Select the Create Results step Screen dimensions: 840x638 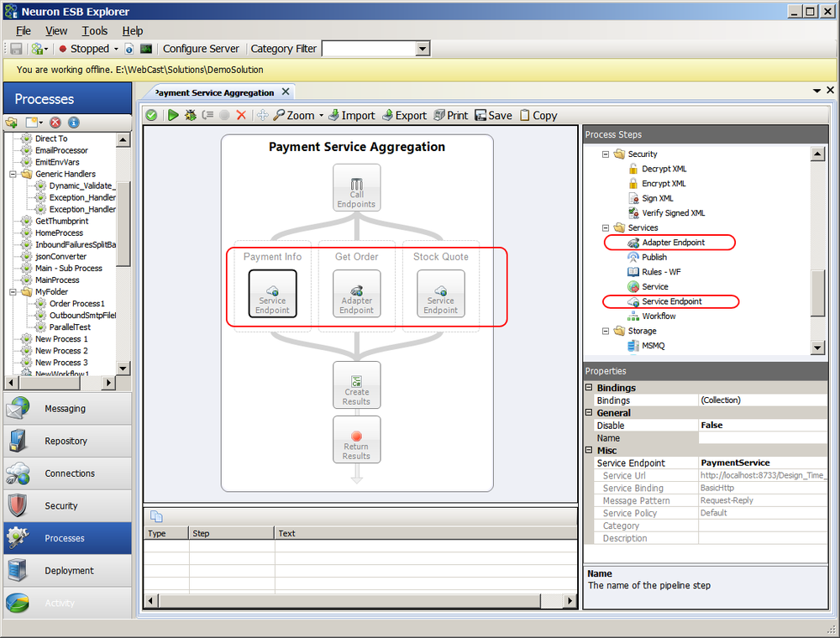point(357,385)
